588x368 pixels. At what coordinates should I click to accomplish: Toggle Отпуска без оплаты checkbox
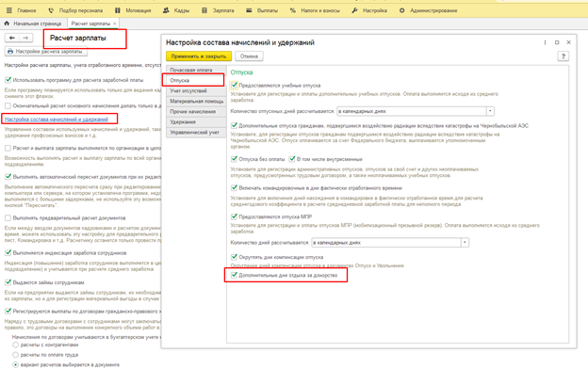tap(234, 159)
